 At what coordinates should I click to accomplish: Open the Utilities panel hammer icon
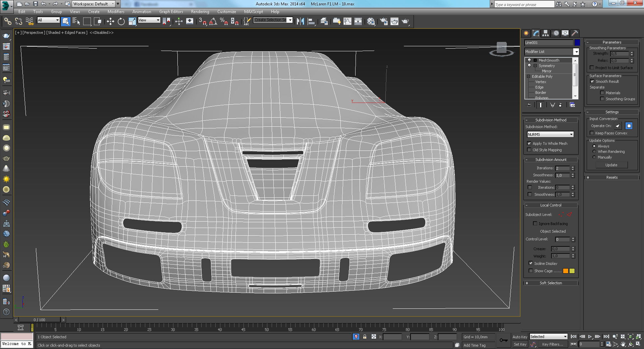575,33
